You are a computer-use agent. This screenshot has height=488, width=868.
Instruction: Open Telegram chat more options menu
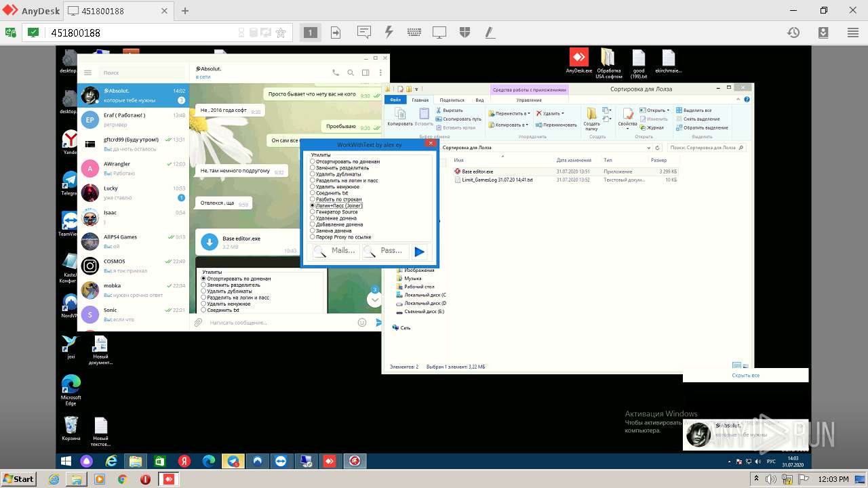(x=380, y=73)
